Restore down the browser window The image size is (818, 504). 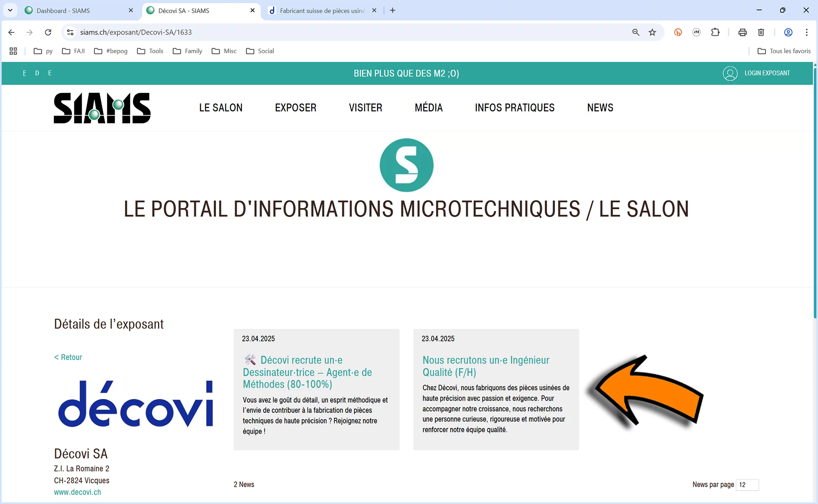[782, 10]
